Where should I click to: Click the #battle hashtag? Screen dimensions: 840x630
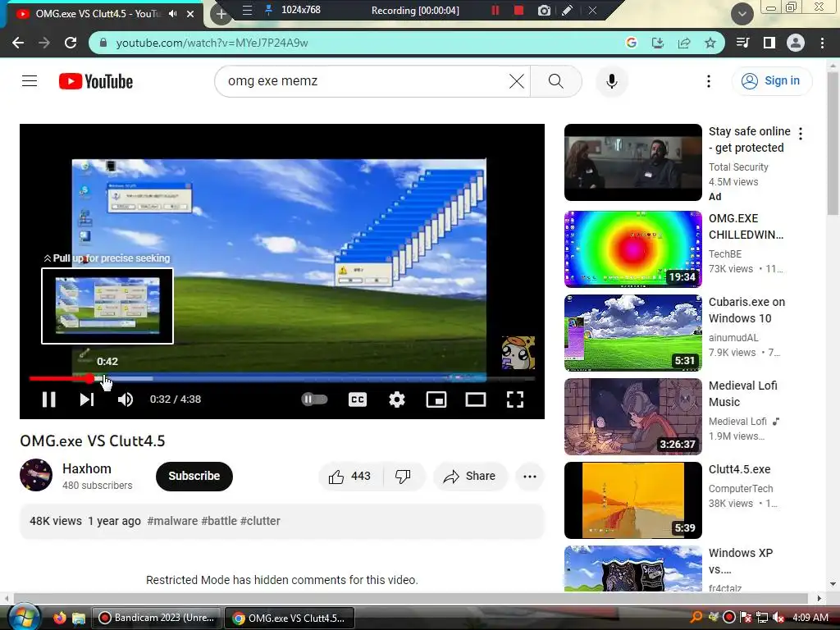pos(219,521)
